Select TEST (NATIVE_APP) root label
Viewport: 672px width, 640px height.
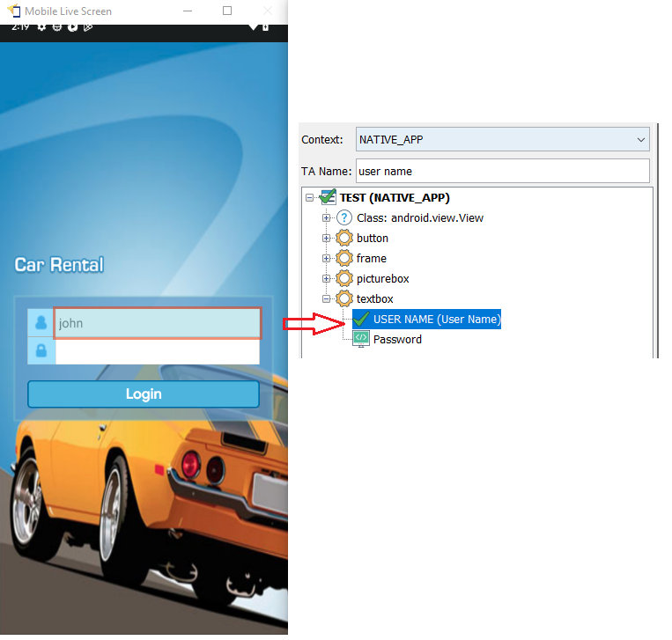(395, 198)
